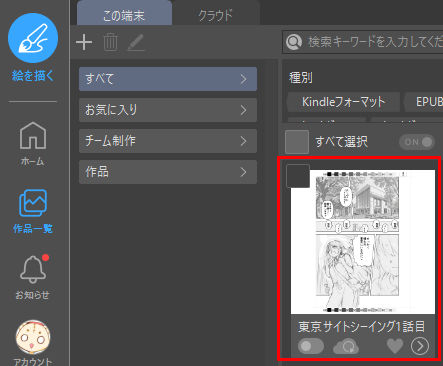Favorite the work with the heart icon

pos(395,346)
